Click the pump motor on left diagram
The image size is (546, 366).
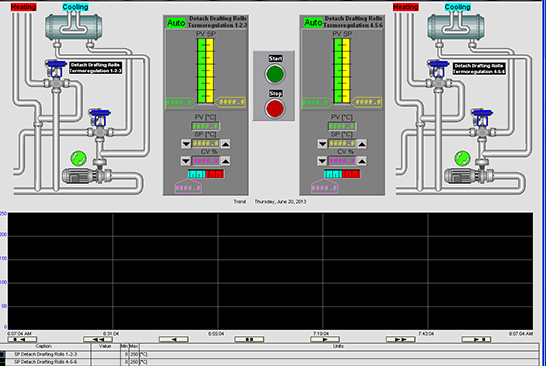pos(77,176)
